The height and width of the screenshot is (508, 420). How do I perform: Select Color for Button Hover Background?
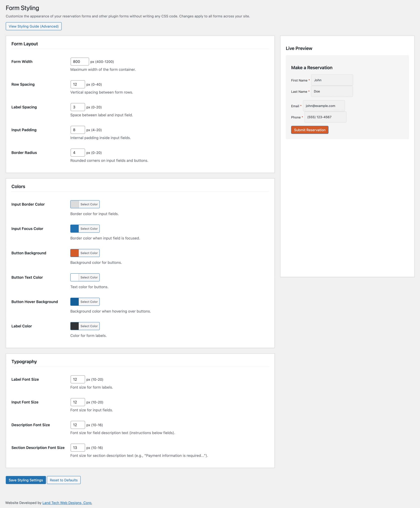click(89, 302)
